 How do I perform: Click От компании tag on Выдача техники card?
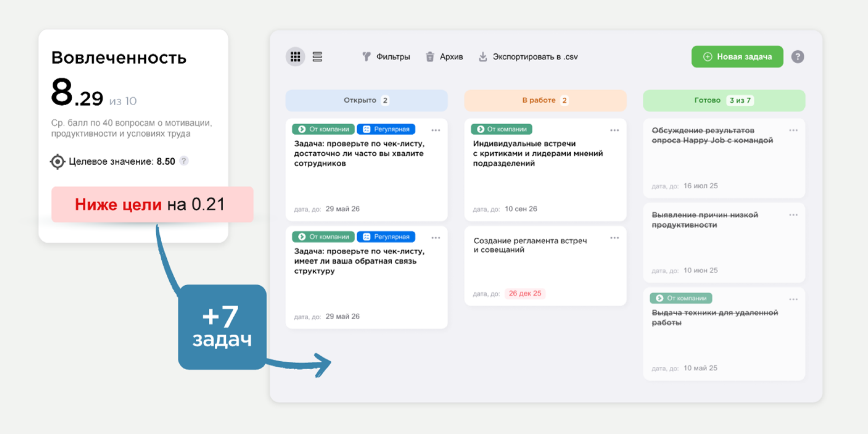pyautogui.click(x=681, y=298)
